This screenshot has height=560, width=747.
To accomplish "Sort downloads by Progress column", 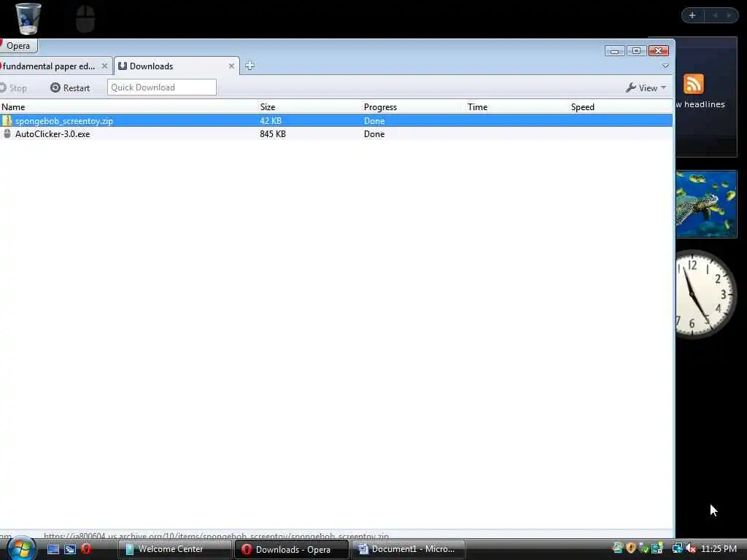I will [380, 107].
